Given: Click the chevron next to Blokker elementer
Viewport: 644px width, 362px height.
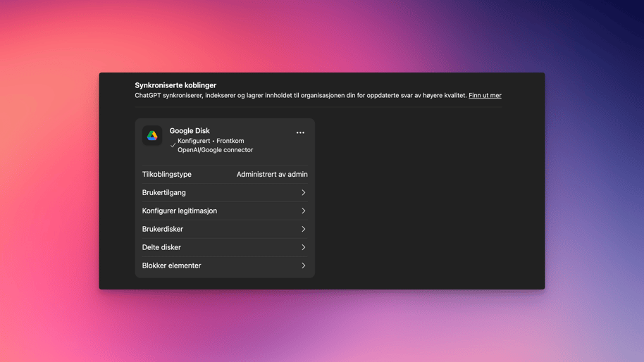Looking at the screenshot, I should [304, 266].
